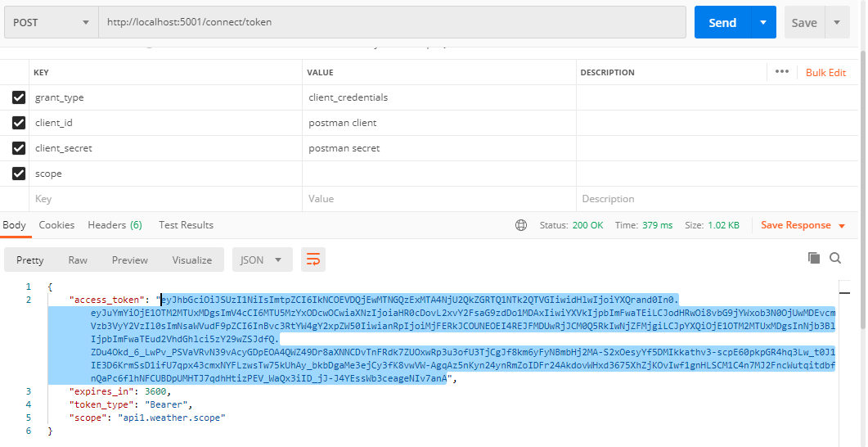
Task: Click the KEY column header
Action: tap(42, 73)
